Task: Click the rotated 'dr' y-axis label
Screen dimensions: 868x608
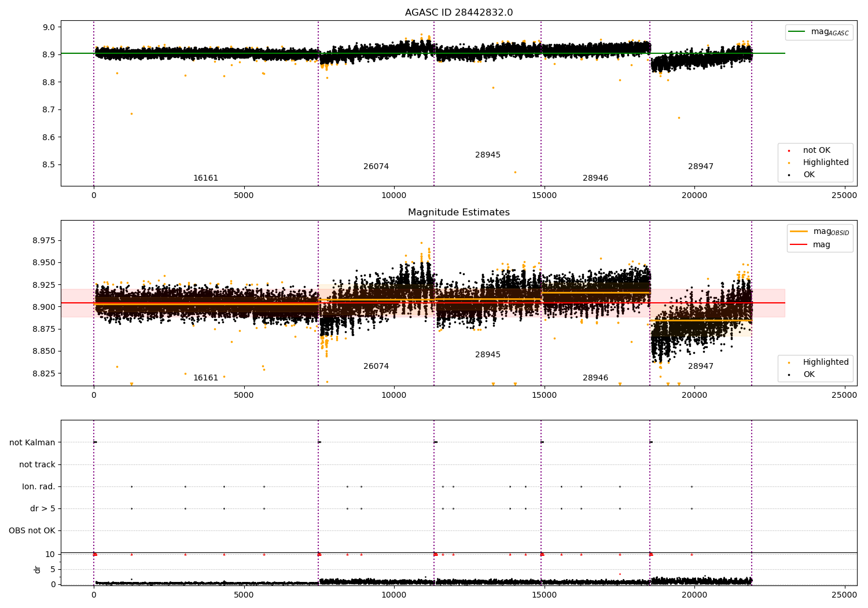Action: click(x=38, y=570)
